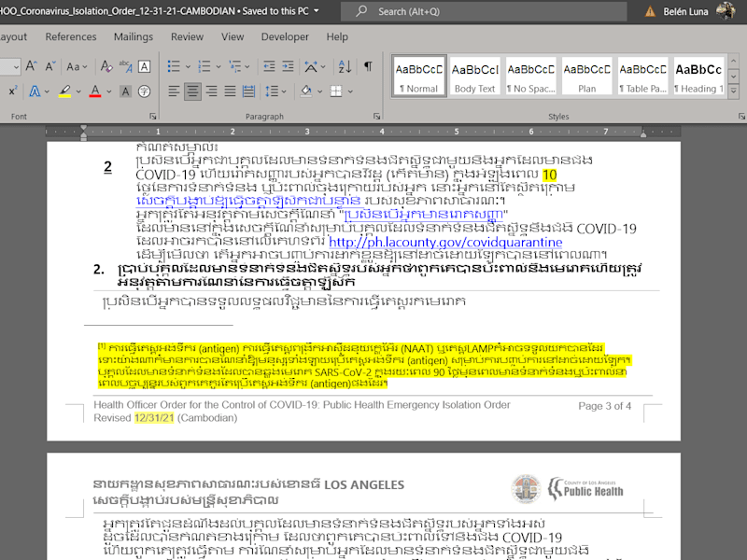The height and width of the screenshot is (560, 747).
Task: Expand numbering library dropdown arrow
Action: (x=218, y=66)
